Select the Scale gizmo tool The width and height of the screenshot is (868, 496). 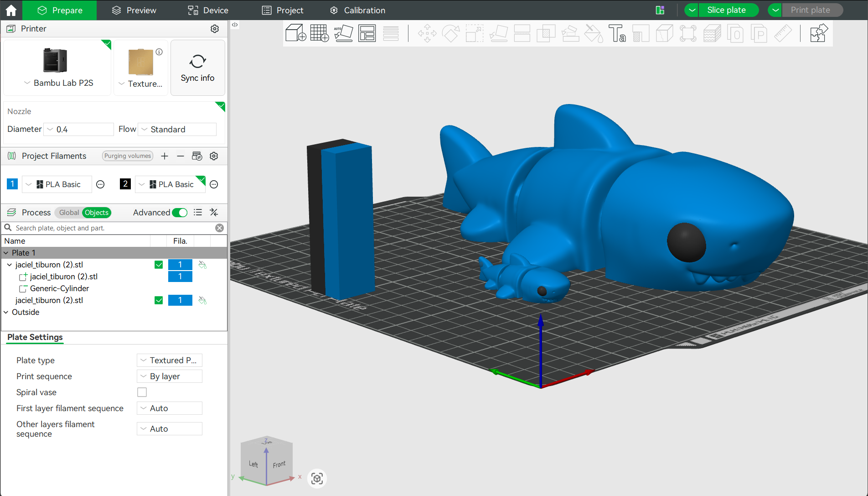point(475,33)
